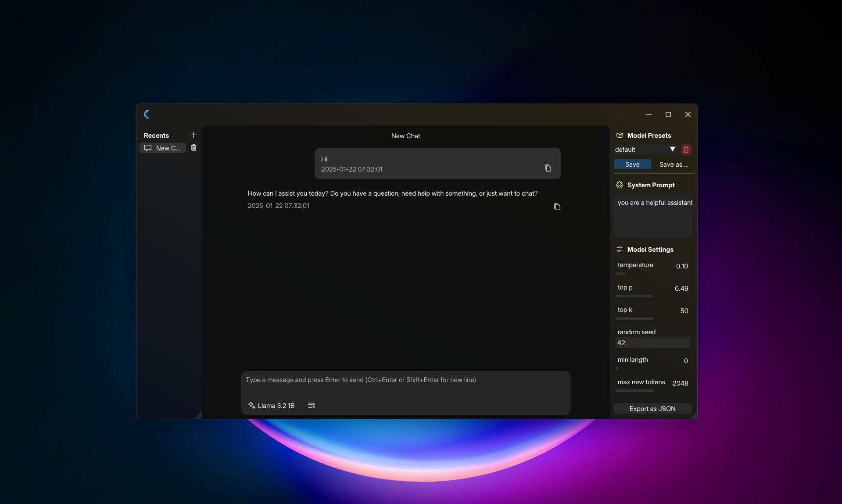Click the System Prompt gear icon

point(620,185)
